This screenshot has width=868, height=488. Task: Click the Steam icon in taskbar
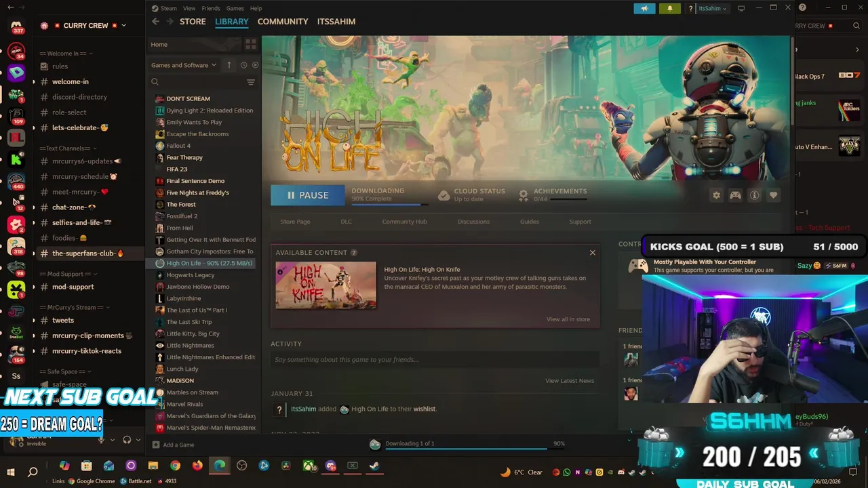pos(374,466)
